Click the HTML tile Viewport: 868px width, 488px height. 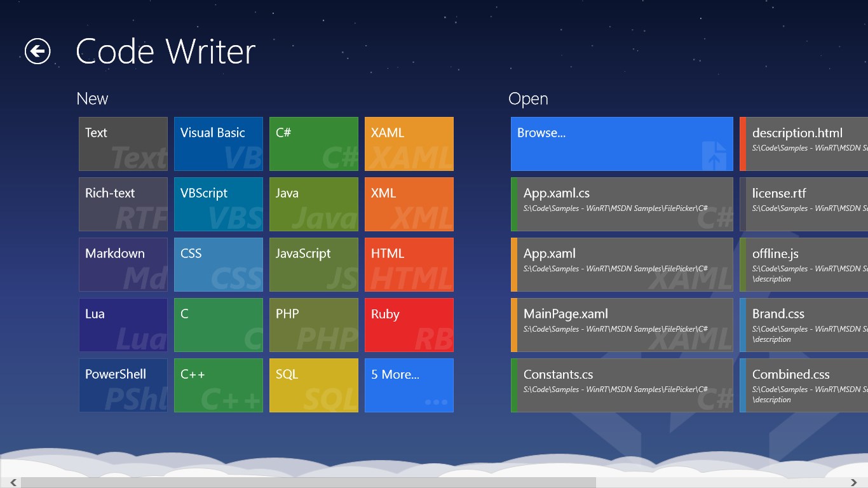pos(409,264)
